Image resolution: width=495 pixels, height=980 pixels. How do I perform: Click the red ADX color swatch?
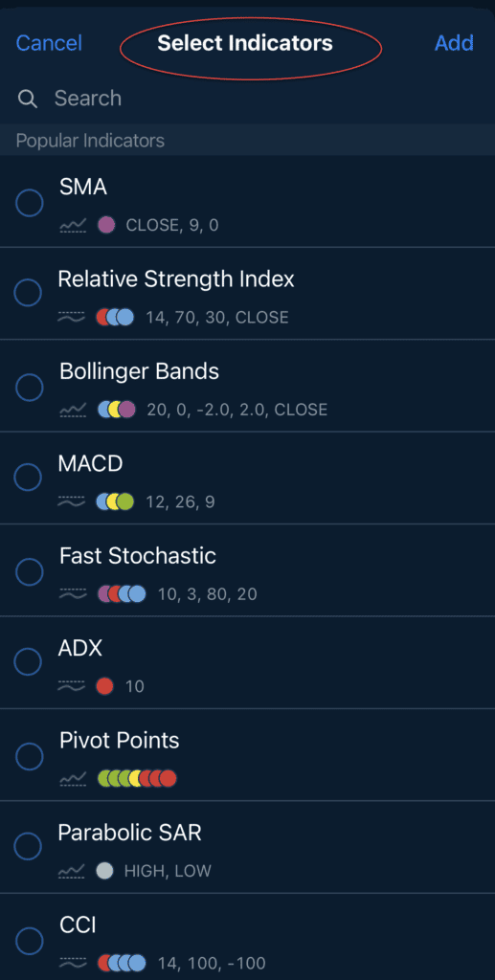point(105,686)
